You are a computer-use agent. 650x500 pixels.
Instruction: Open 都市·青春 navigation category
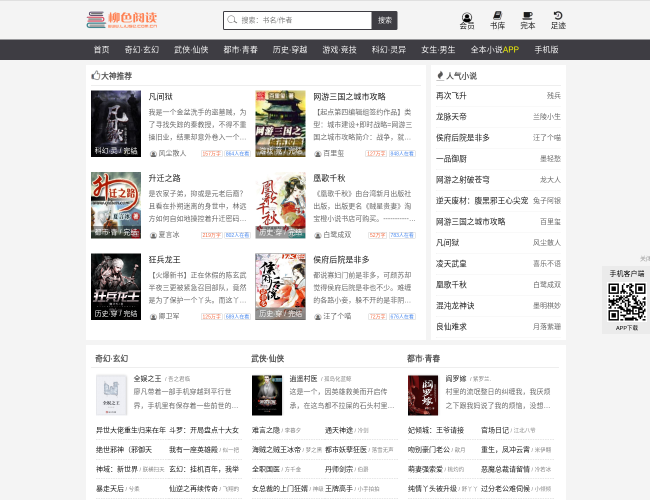(x=240, y=50)
